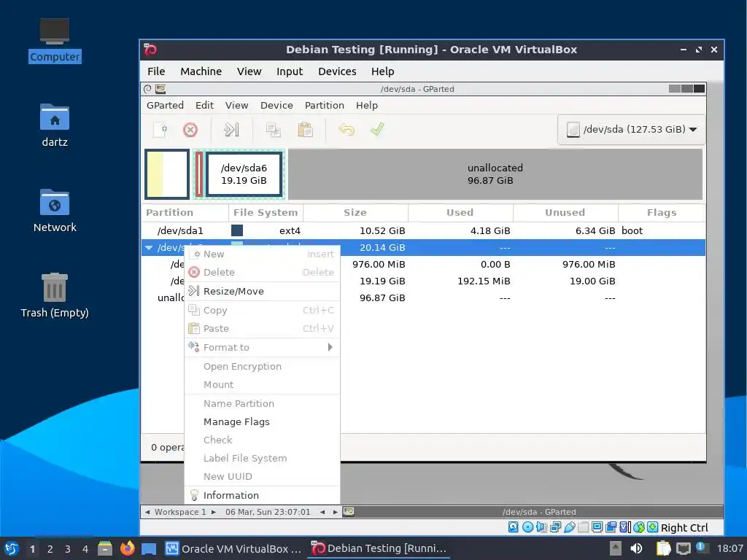747x560 pixels.
Task: Open the GParted Help menu
Action: click(366, 105)
